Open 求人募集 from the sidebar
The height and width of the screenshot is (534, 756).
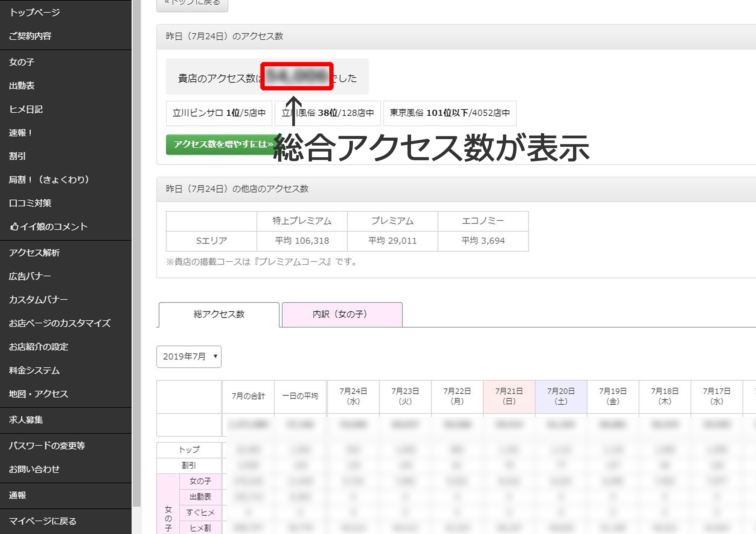26,419
